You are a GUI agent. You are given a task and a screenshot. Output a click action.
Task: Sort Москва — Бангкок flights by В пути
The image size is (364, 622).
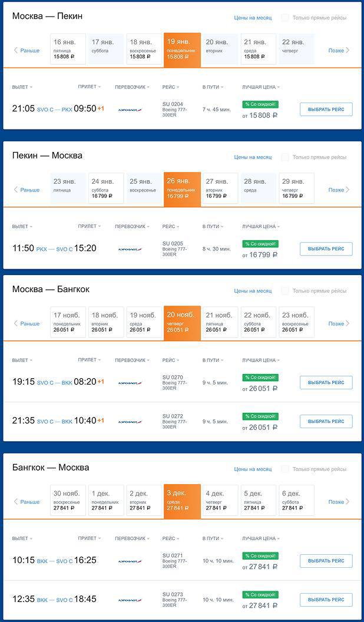pos(213,360)
